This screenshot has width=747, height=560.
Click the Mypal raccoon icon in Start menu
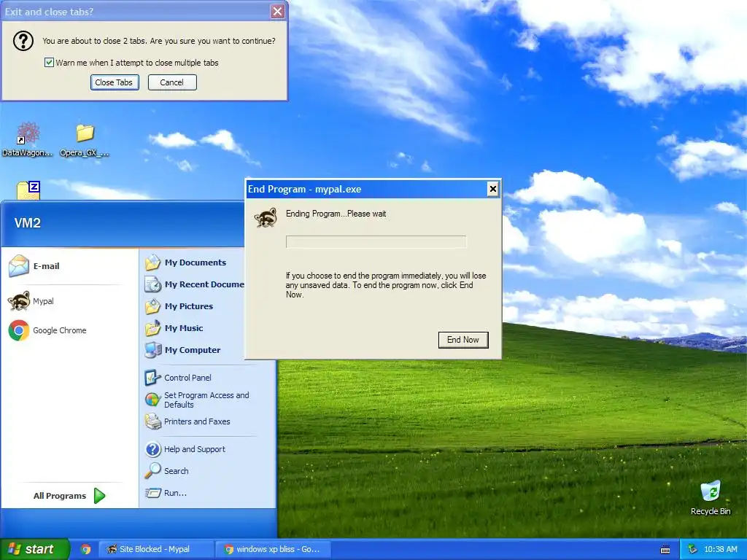coord(19,301)
